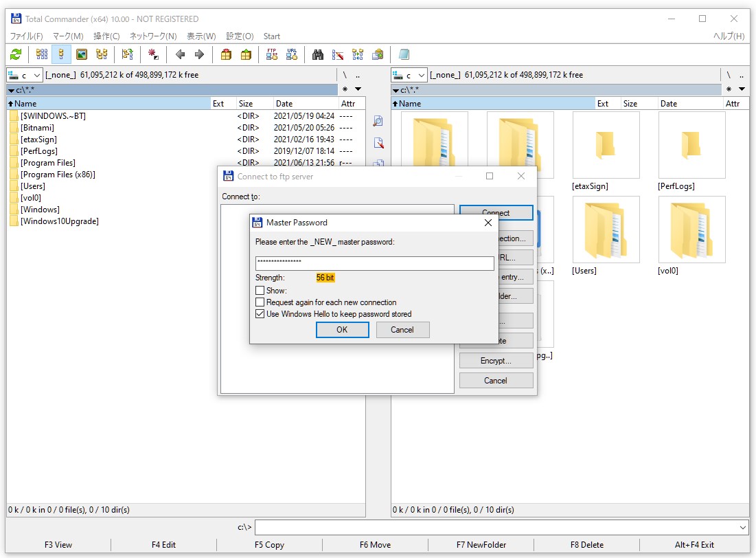Image resolution: width=756 pixels, height=558 pixels.
Task: Open the left panel drive c dropdown
Action: pyautogui.click(x=25, y=76)
